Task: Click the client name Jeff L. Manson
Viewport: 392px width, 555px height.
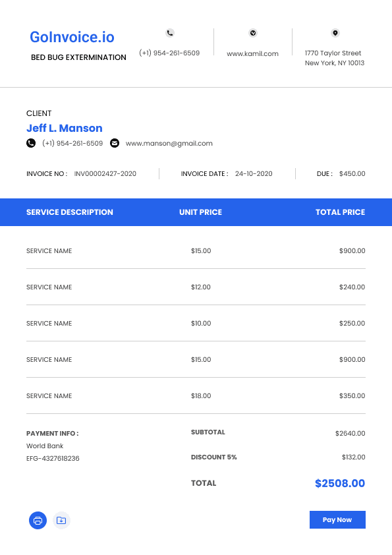Action: [x=65, y=128]
